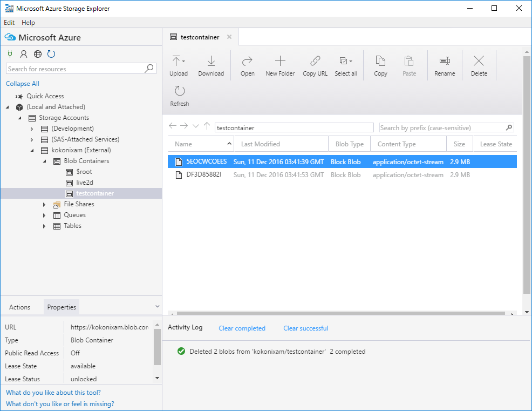Click the Open blob icon

[x=247, y=61]
